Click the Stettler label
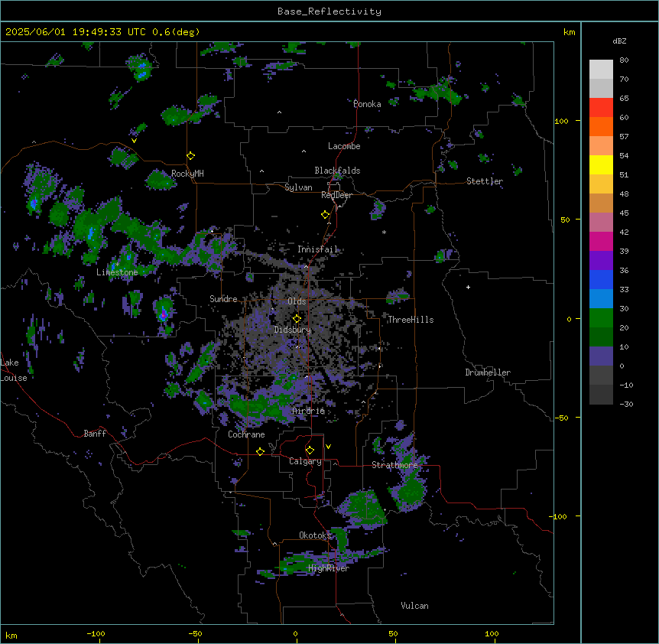Viewport: 659px width, 644px height. point(485,181)
